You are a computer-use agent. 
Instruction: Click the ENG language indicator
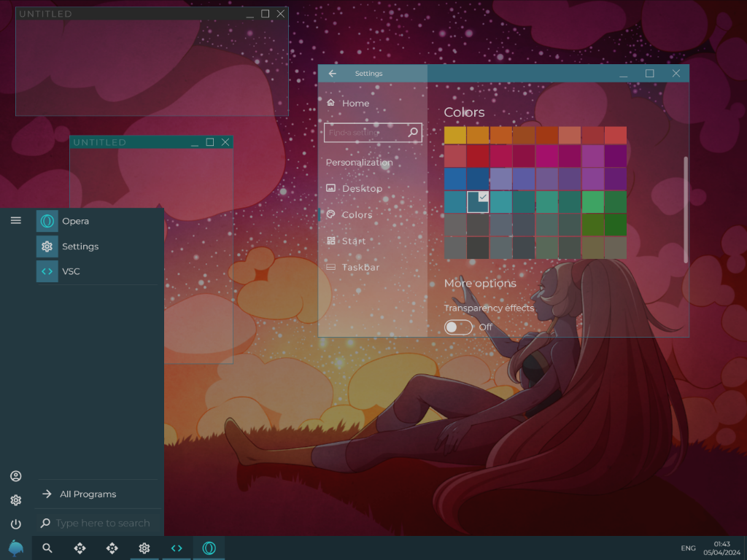[x=688, y=548]
